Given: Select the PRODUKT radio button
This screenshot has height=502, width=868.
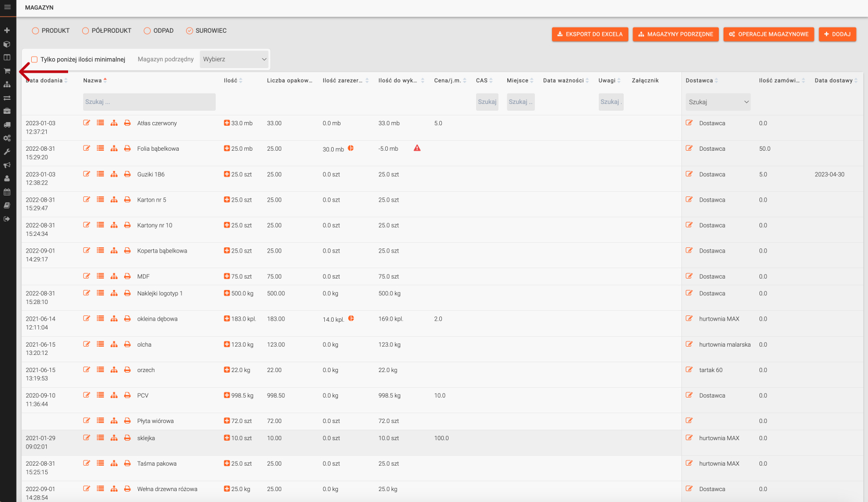Looking at the screenshot, I should point(35,31).
